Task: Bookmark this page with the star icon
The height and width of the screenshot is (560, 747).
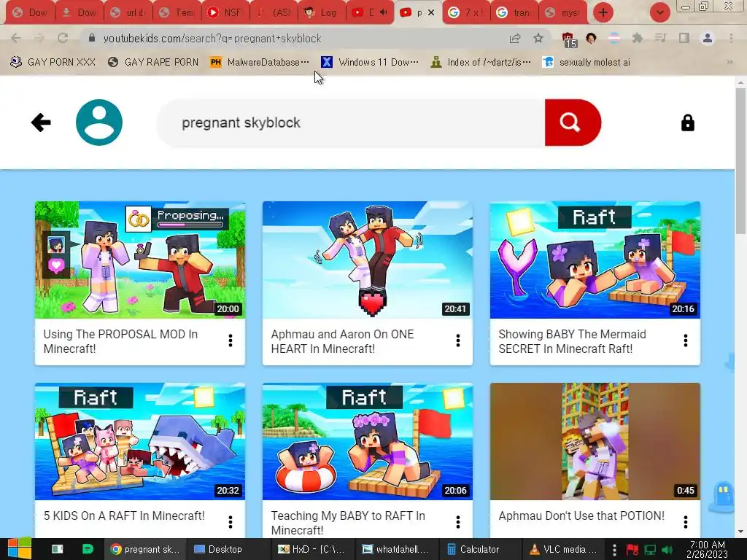Action: point(538,38)
